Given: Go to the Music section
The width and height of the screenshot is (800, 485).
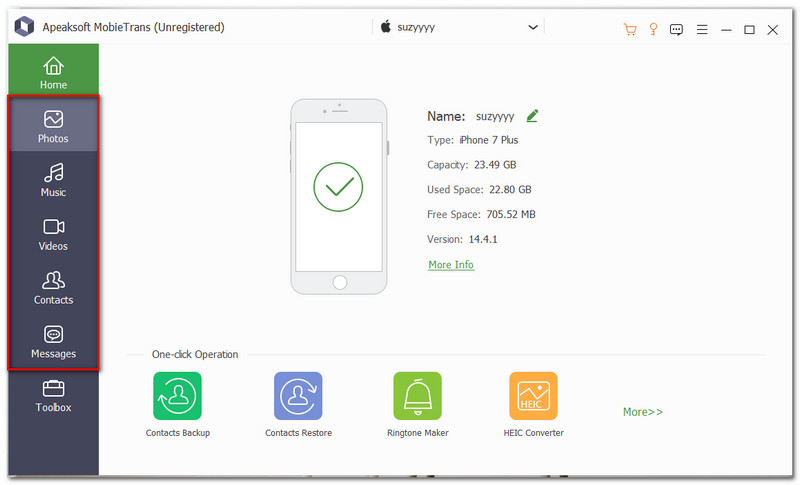Looking at the screenshot, I should (54, 179).
